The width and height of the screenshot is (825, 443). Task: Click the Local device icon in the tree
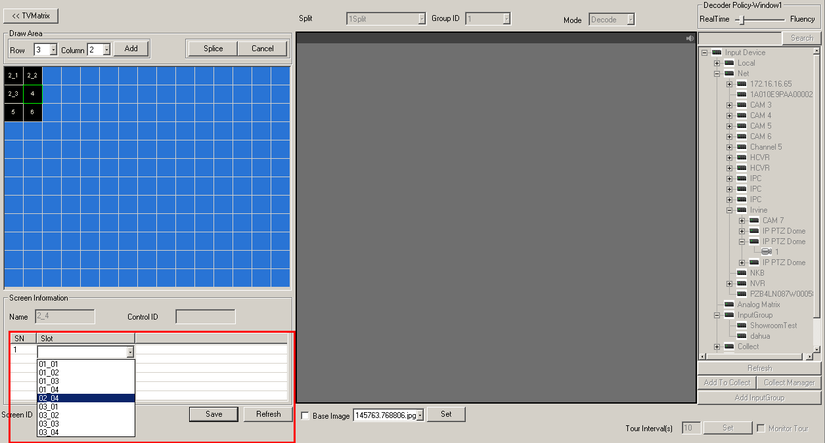click(729, 63)
